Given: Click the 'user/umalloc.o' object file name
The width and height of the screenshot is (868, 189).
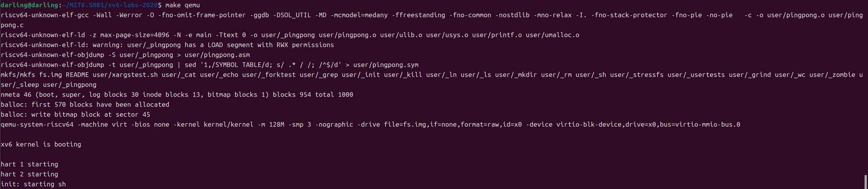Looking at the screenshot, I should click(553, 35).
